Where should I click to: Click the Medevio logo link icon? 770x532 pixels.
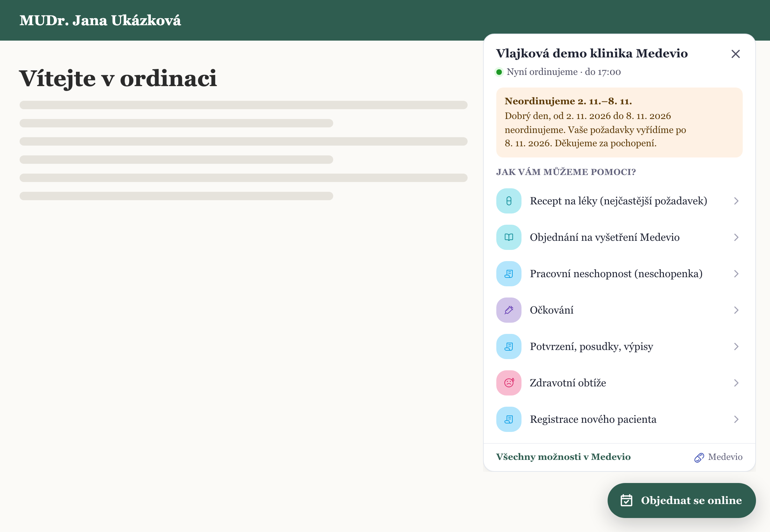699,457
